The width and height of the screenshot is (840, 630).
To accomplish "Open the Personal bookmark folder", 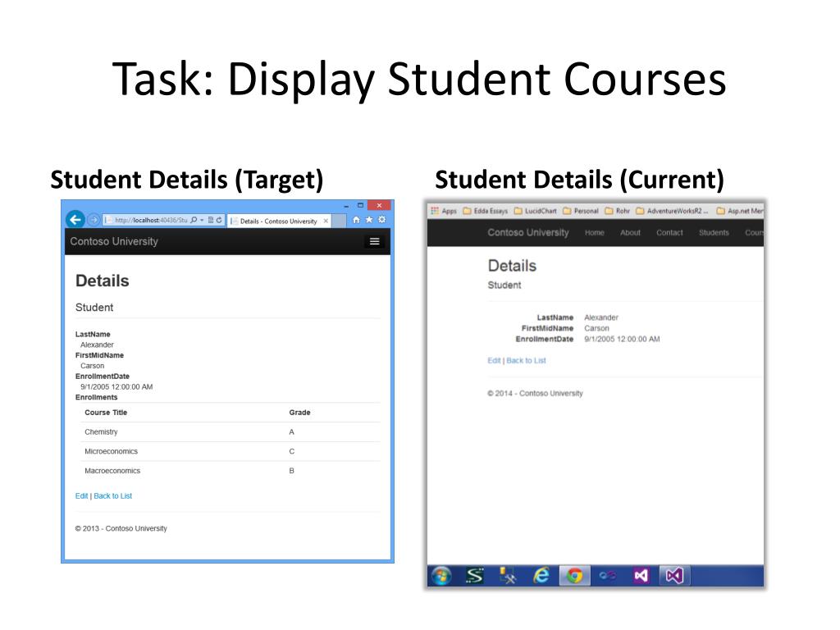I will 581,211.
